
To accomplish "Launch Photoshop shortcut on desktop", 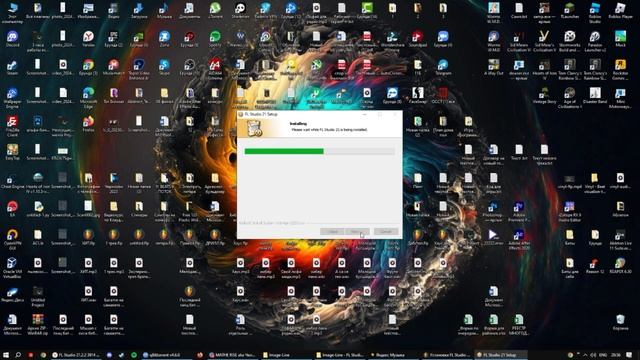I will (493, 211).
